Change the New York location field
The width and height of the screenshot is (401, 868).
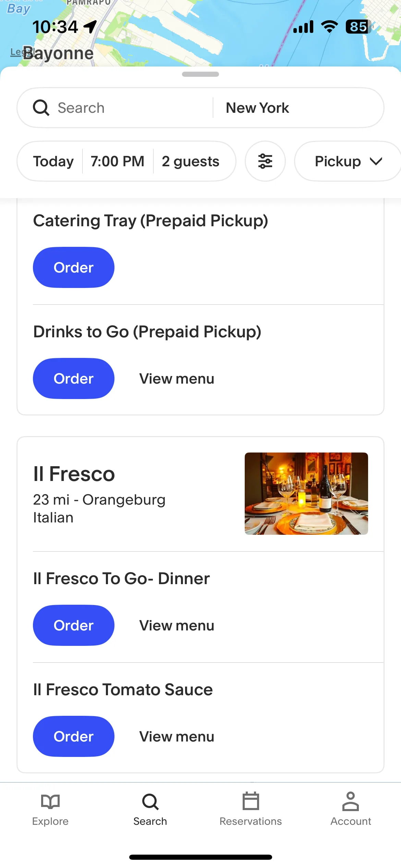(298, 108)
